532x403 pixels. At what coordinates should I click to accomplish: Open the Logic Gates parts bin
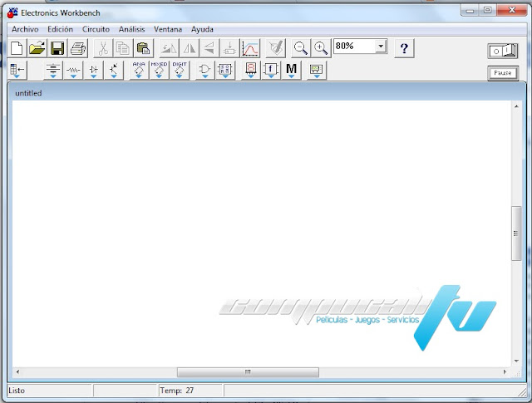click(205, 71)
